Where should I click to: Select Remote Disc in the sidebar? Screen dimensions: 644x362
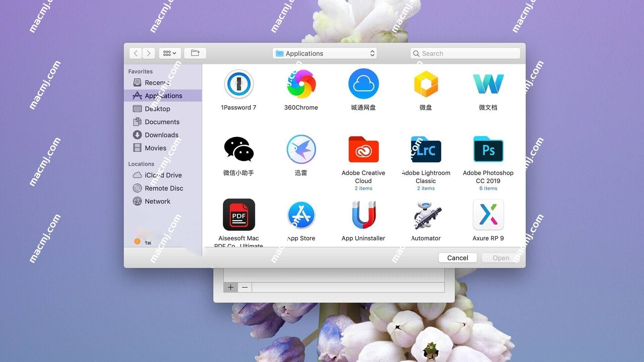(x=163, y=188)
